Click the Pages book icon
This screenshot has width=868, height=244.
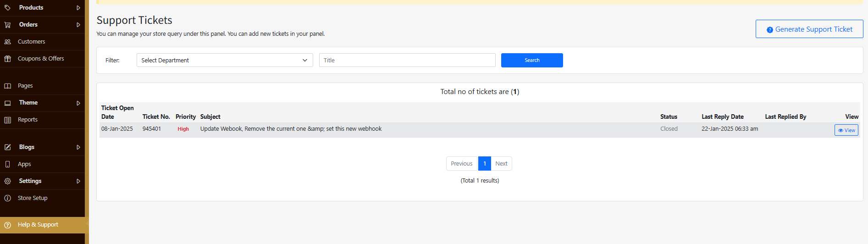click(7, 86)
